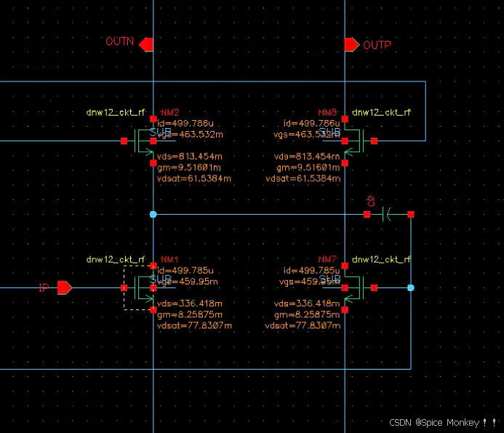This screenshot has height=433, width=504.
Task: Select the NM8 transistor symbol
Action: point(359,141)
